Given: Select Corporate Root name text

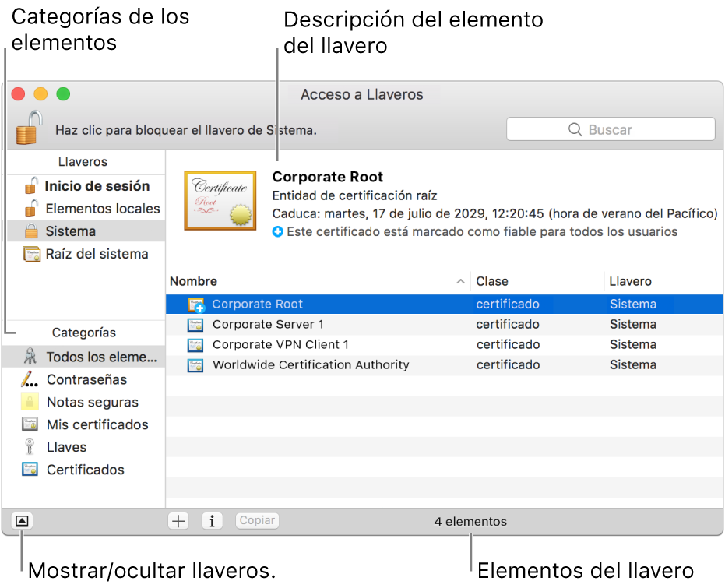Looking at the screenshot, I should coord(257,305).
